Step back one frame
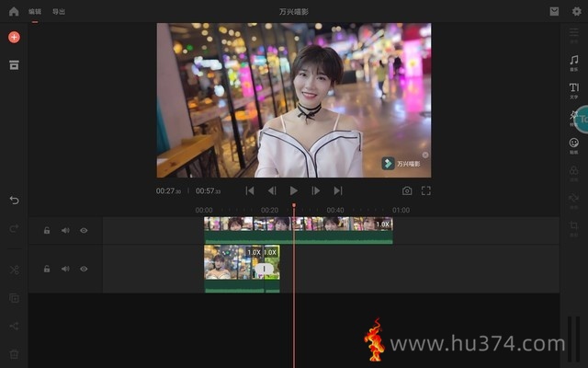 tap(272, 190)
